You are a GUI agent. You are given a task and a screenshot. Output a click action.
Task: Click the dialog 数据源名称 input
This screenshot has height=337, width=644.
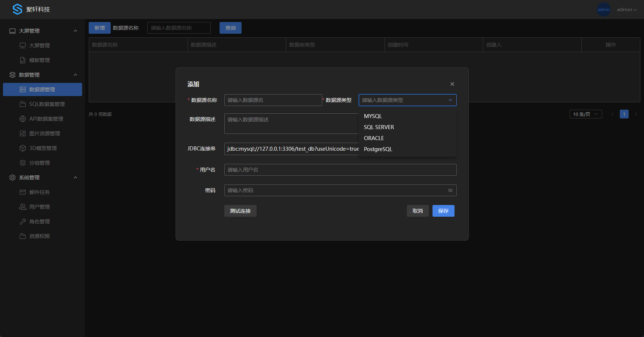273,100
